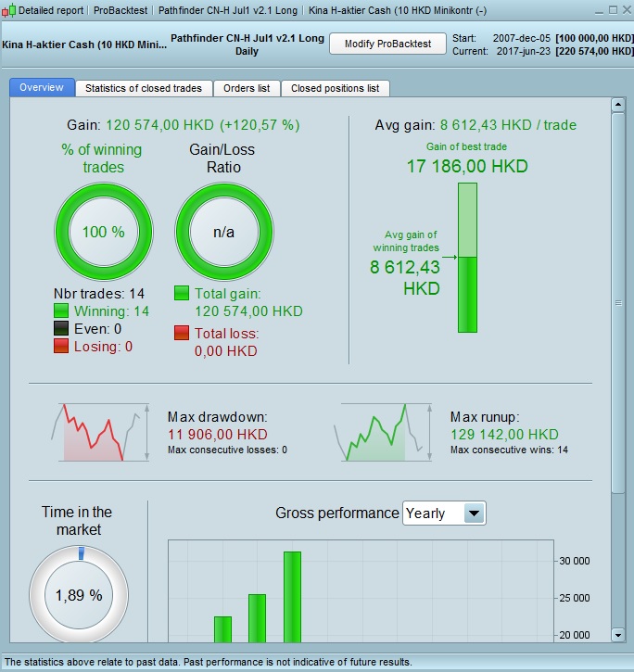Image resolution: width=634 pixels, height=672 pixels.
Task: Switch to the Overview tab
Action: point(42,87)
